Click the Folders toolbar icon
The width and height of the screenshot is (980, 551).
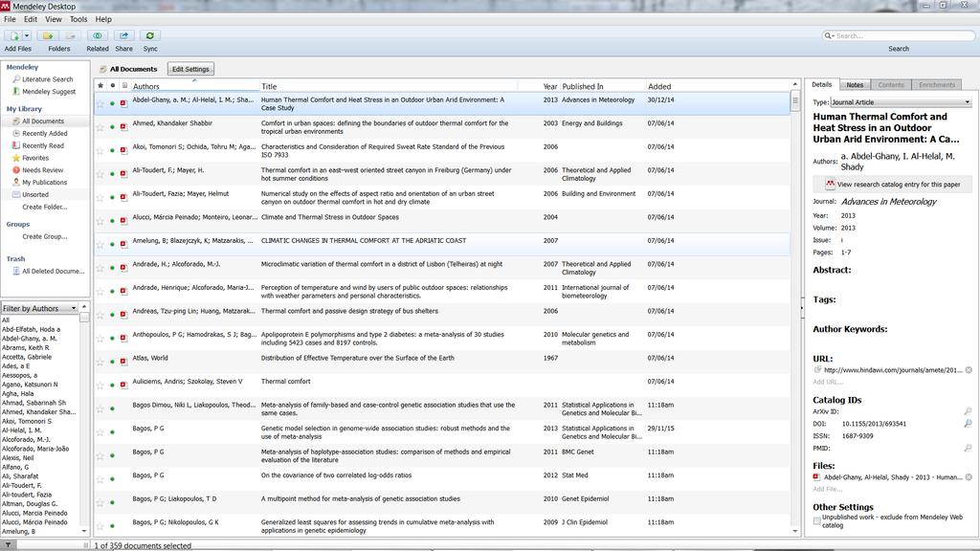48,35
